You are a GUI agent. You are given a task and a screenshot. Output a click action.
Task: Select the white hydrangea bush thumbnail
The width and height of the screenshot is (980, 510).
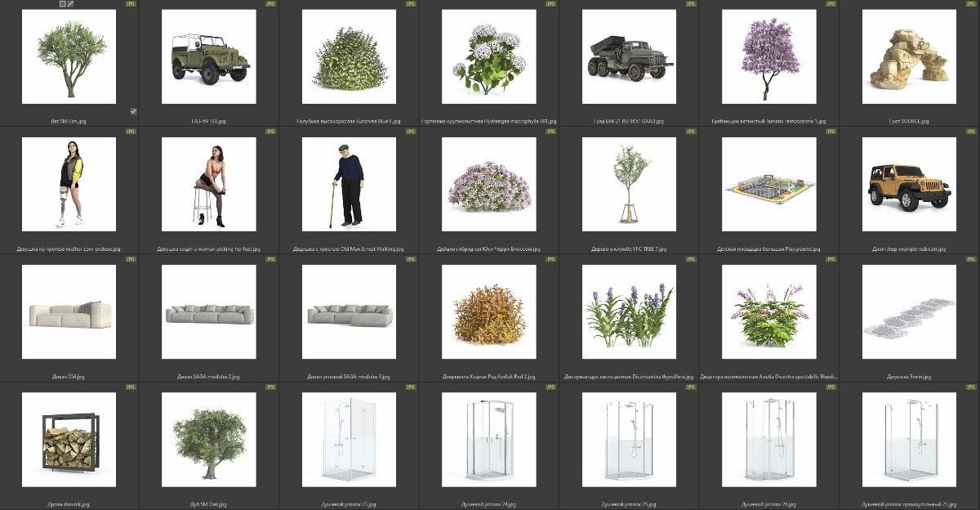click(488, 57)
